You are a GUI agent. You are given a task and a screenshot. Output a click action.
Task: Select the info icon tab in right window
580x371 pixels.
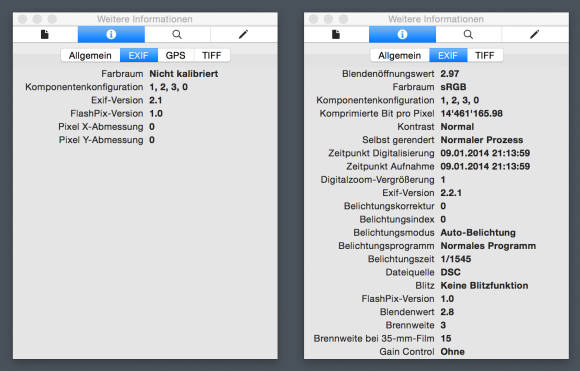point(402,34)
